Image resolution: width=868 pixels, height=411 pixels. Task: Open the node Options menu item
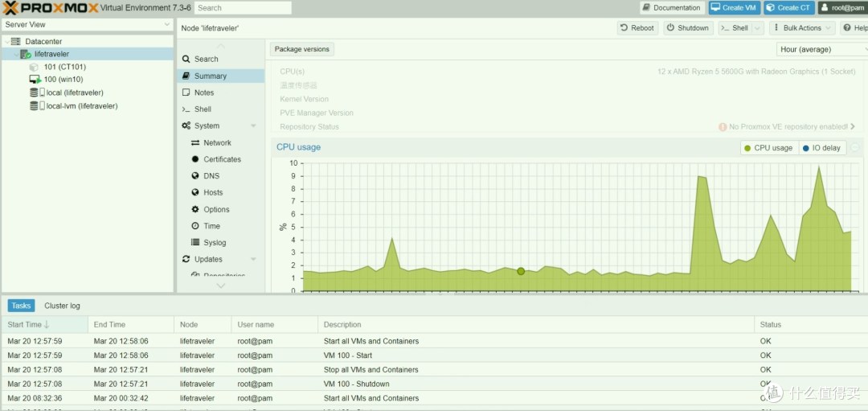click(221, 209)
